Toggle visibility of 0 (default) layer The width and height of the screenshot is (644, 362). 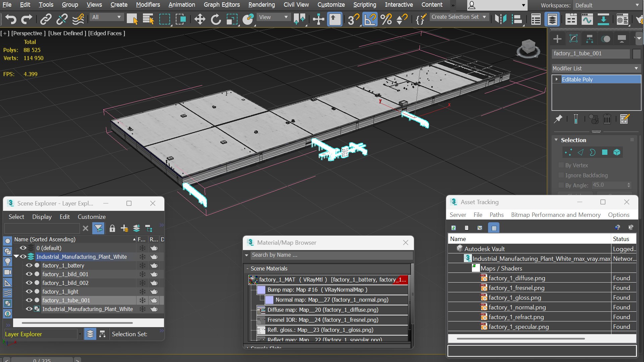[x=23, y=248]
